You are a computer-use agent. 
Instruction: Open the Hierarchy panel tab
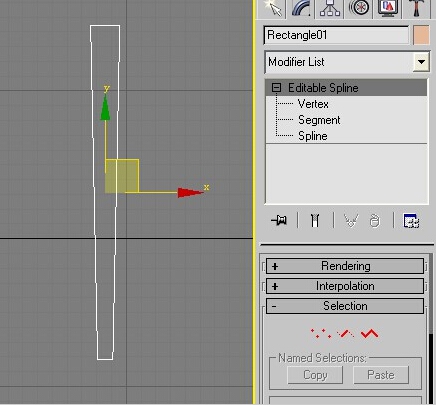(x=330, y=9)
